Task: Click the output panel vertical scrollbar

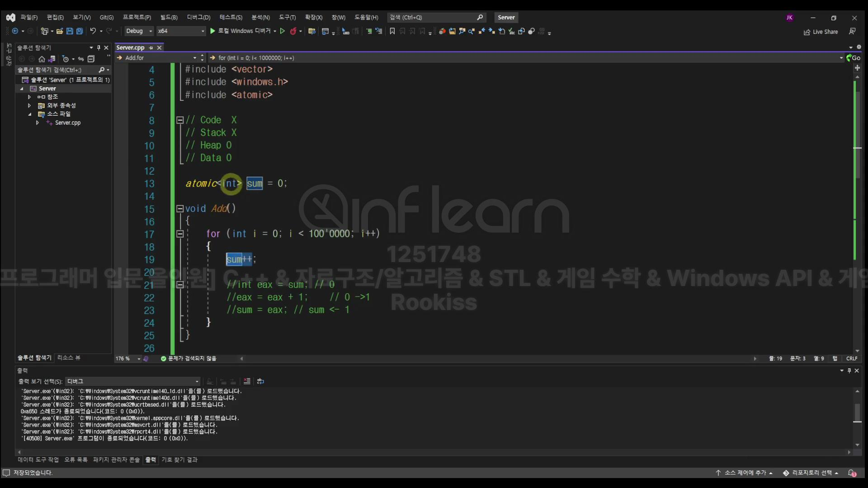Action: 857,412
